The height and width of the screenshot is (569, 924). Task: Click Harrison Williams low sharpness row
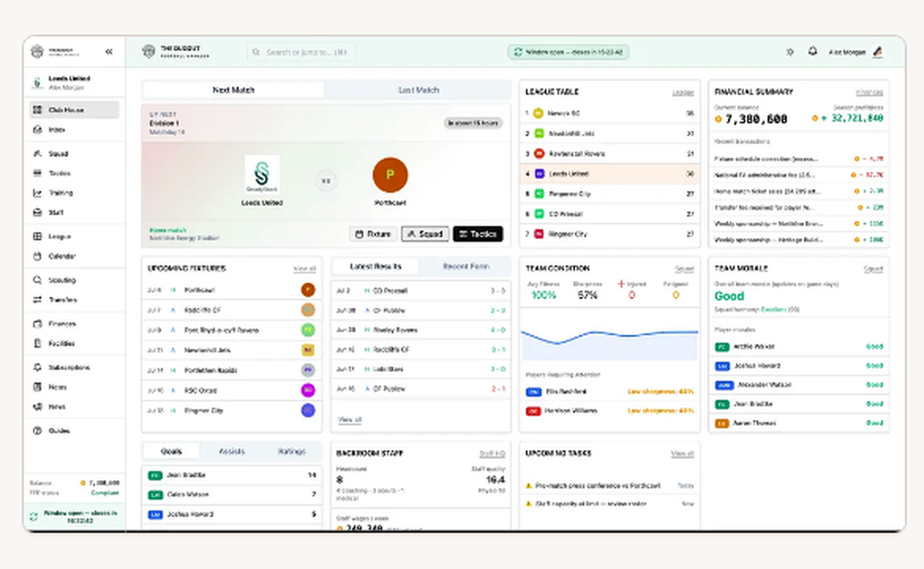tap(610, 410)
